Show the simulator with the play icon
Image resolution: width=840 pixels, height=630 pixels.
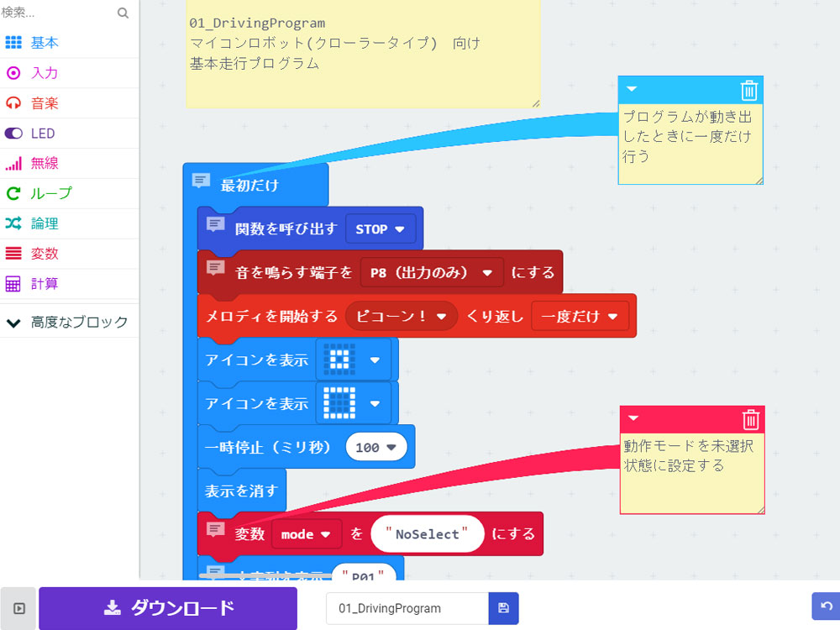click(18, 608)
